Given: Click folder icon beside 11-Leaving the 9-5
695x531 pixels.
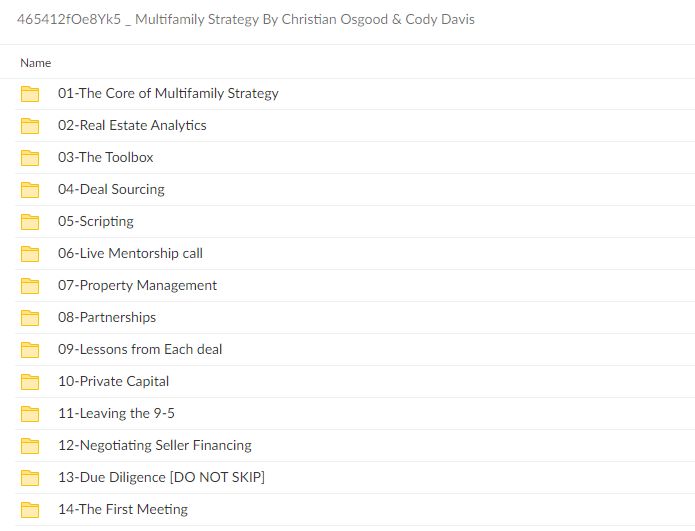Looking at the screenshot, I should [30, 414].
